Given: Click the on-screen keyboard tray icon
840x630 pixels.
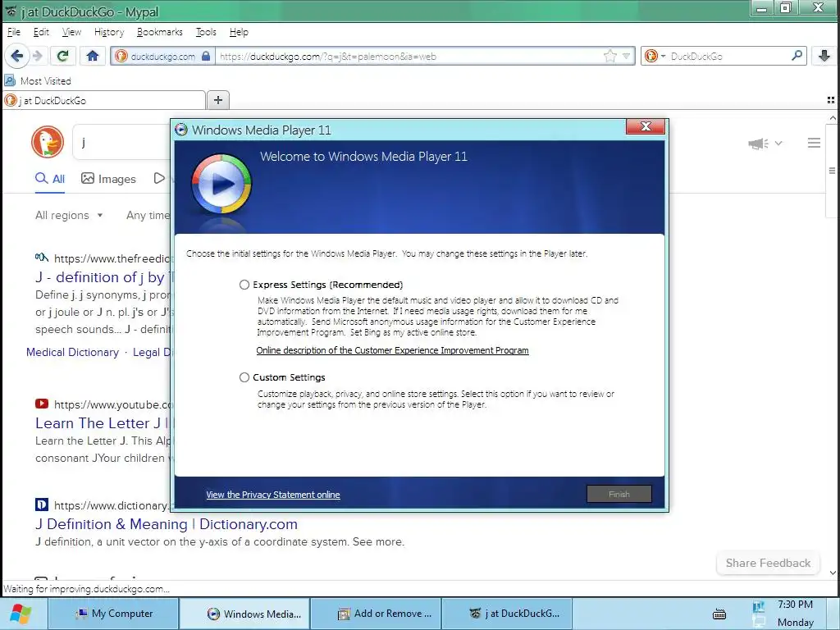Looking at the screenshot, I should point(719,614).
